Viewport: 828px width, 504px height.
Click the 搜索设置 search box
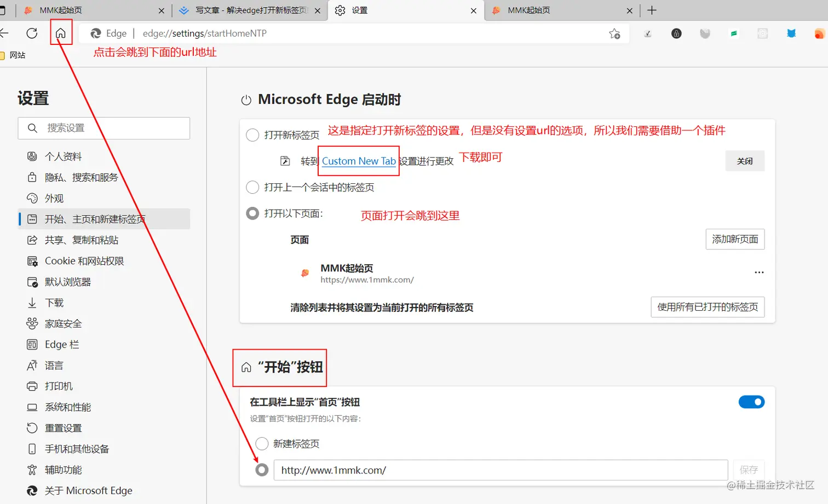pos(104,128)
